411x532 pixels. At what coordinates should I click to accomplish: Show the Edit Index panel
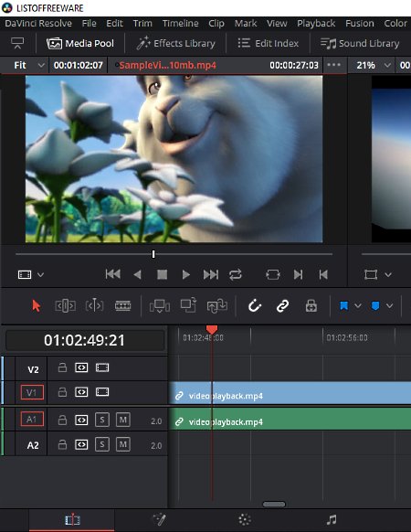(x=269, y=44)
